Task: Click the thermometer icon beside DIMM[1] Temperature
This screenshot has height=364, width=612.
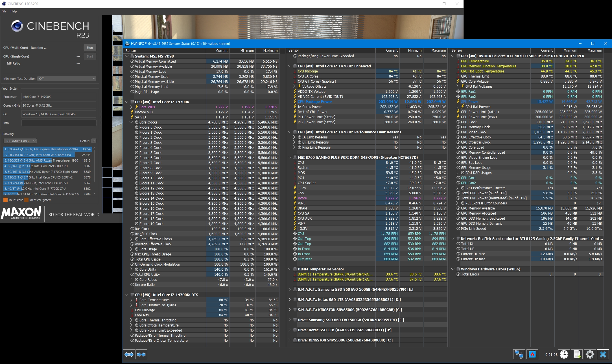Action: 295,274
